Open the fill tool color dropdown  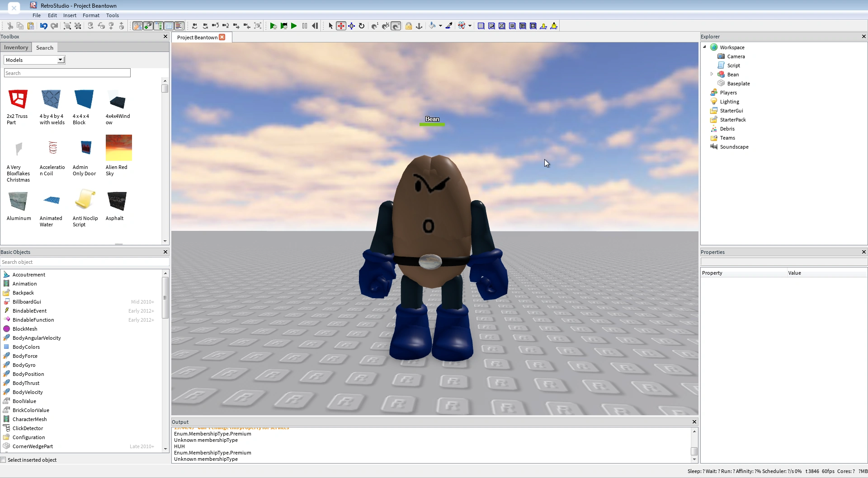point(440,26)
